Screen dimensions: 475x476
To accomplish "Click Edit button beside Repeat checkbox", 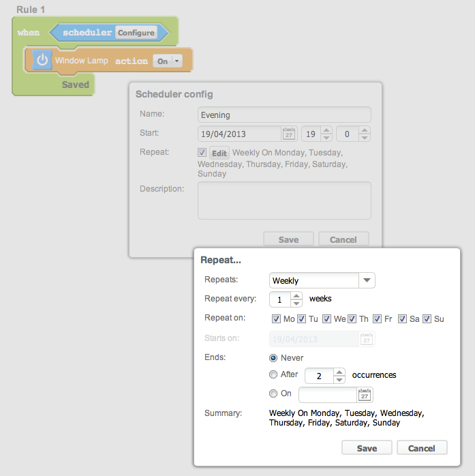I will pos(219,153).
